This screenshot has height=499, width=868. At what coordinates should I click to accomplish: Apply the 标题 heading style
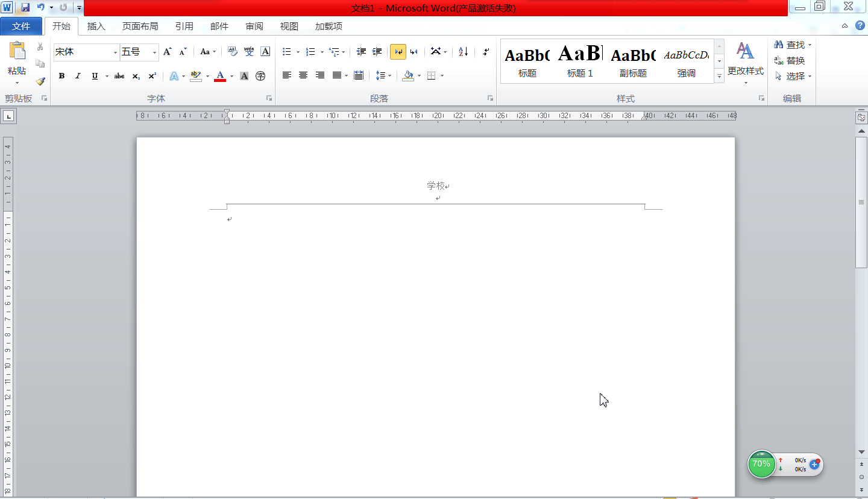click(527, 61)
